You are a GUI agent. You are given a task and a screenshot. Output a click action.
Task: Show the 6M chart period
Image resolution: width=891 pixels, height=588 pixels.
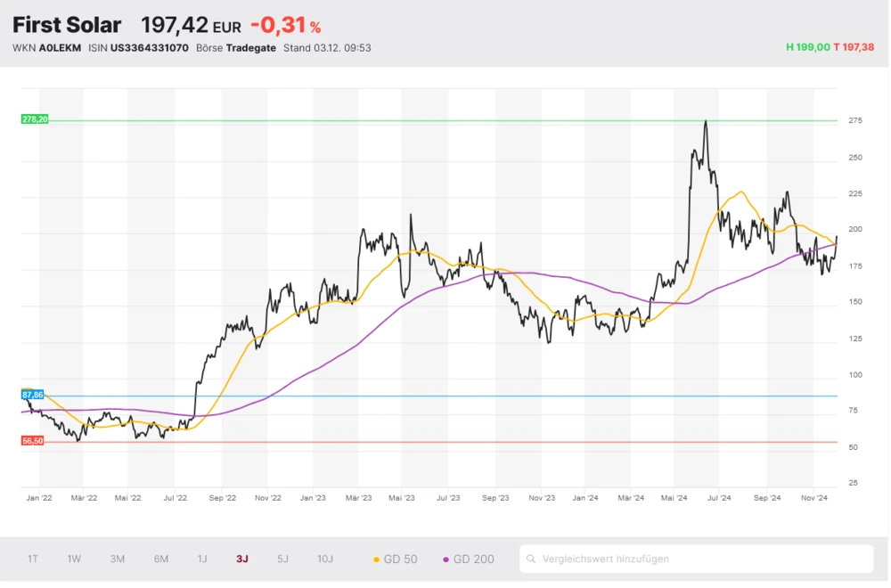point(161,559)
